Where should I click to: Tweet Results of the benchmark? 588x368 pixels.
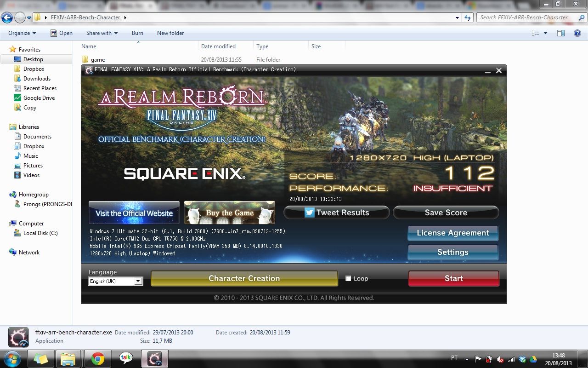(336, 213)
